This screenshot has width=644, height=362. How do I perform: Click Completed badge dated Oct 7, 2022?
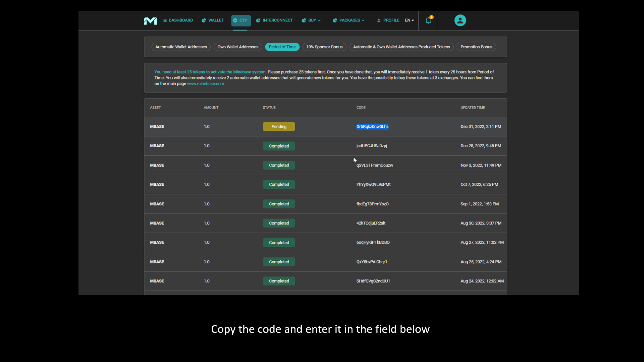pos(279,184)
